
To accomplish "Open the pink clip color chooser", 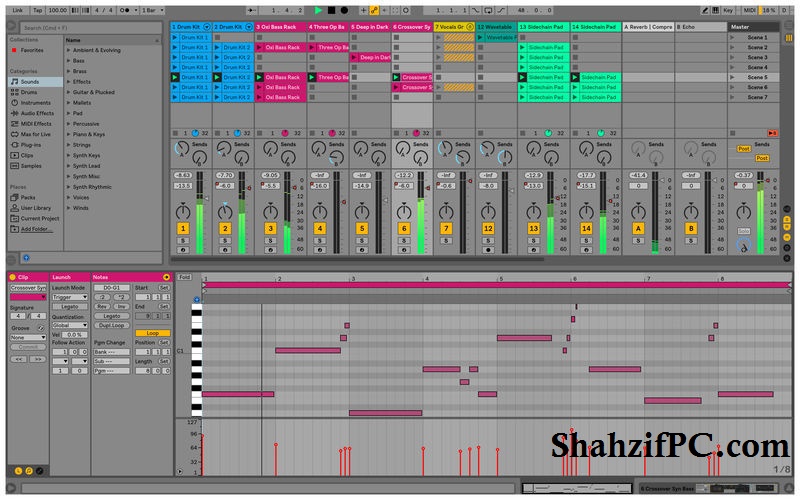I will [x=28, y=297].
